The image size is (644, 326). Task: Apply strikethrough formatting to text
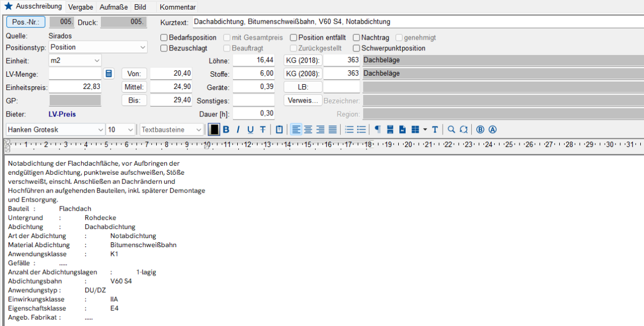[x=262, y=129]
